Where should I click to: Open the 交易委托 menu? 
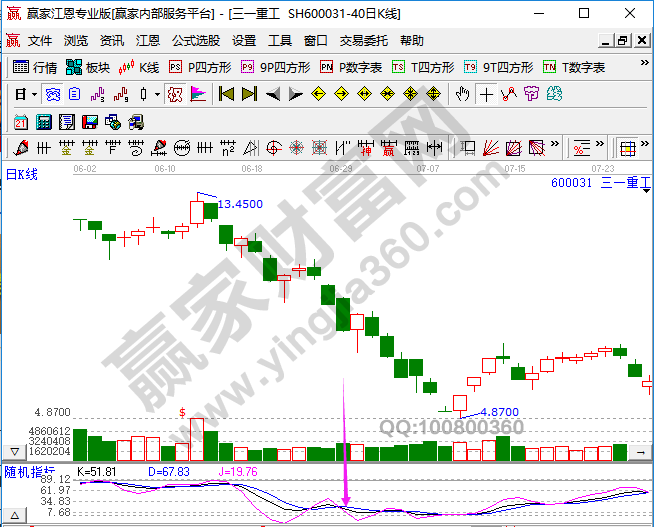click(x=364, y=41)
